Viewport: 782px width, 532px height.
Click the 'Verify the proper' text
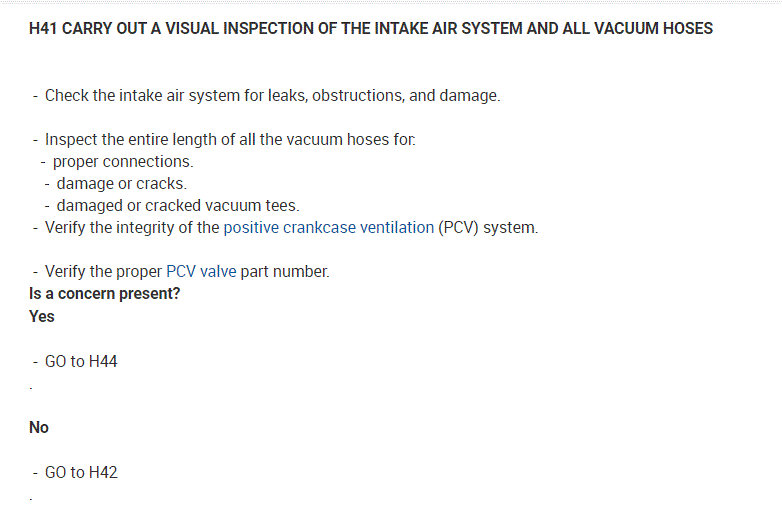[x=103, y=272]
